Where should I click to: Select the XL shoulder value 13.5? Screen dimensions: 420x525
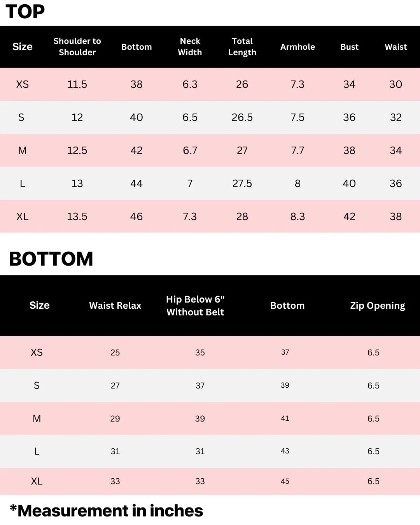77,217
